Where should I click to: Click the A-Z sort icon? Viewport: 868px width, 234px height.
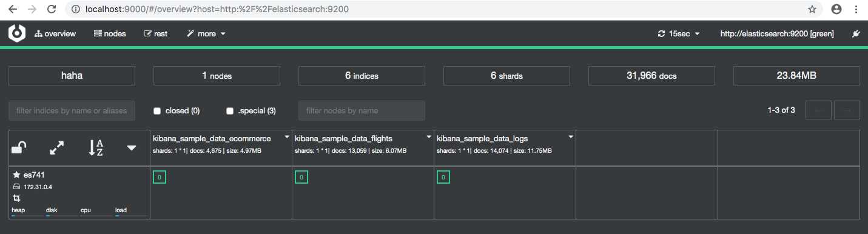click(x=96, y=147)
